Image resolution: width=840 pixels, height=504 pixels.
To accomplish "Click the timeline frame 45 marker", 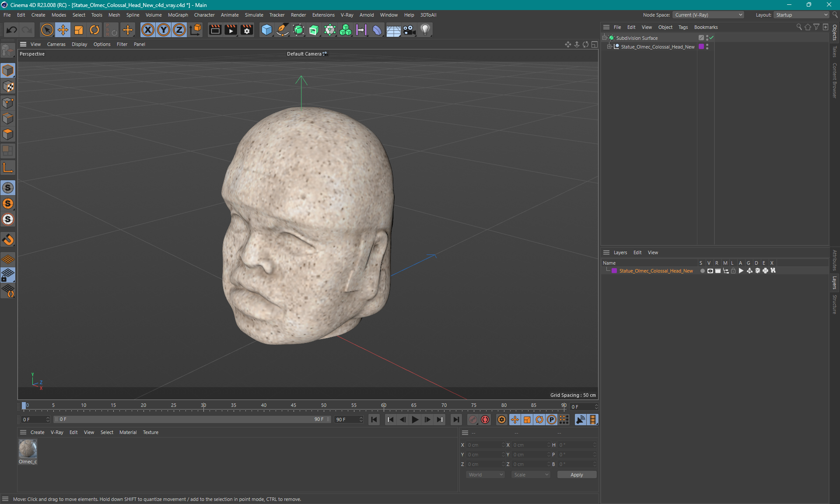I will (294, 405).
